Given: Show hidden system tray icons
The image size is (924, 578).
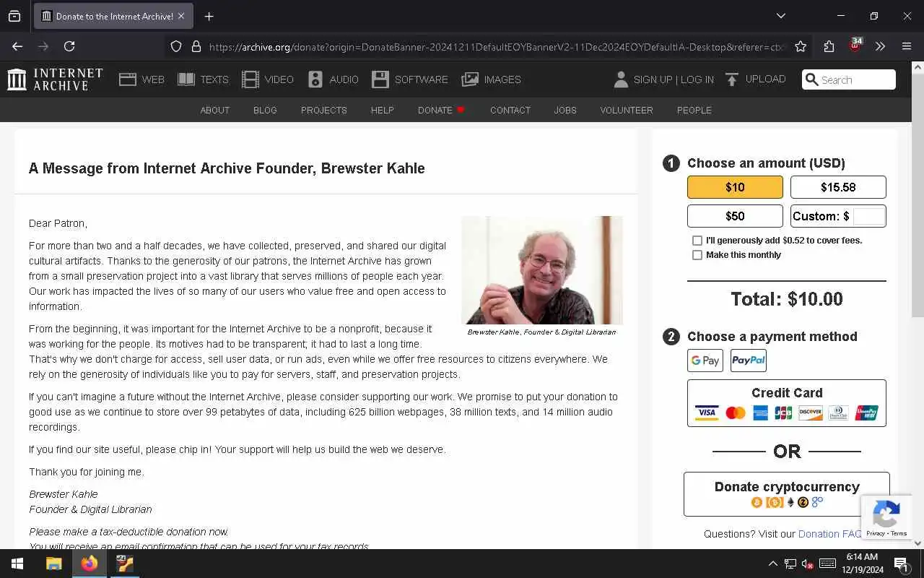Looking at the screenshot, I should (772, 564).
